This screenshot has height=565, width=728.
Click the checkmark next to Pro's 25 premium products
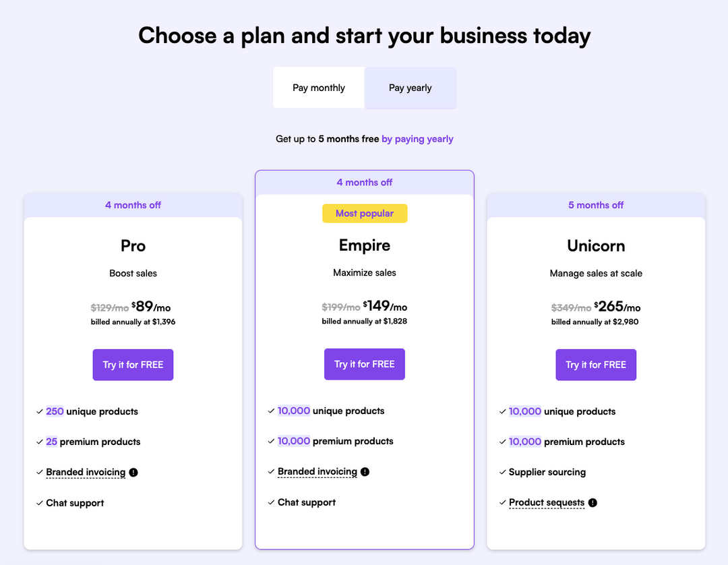40,442
